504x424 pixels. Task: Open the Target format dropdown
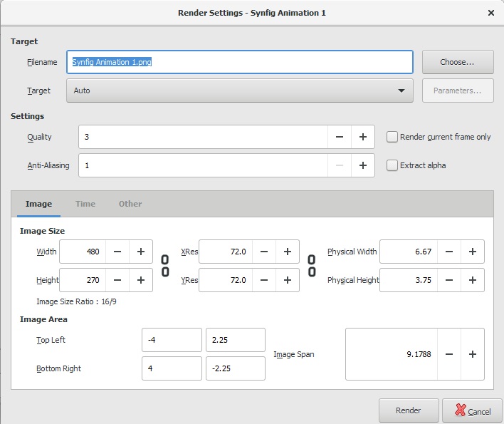tap(239, 91)
